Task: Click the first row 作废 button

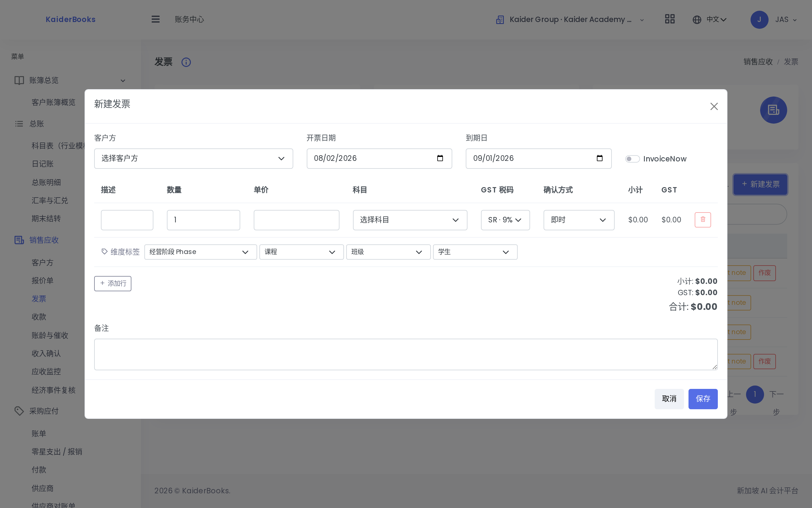Action: (764, 273)
